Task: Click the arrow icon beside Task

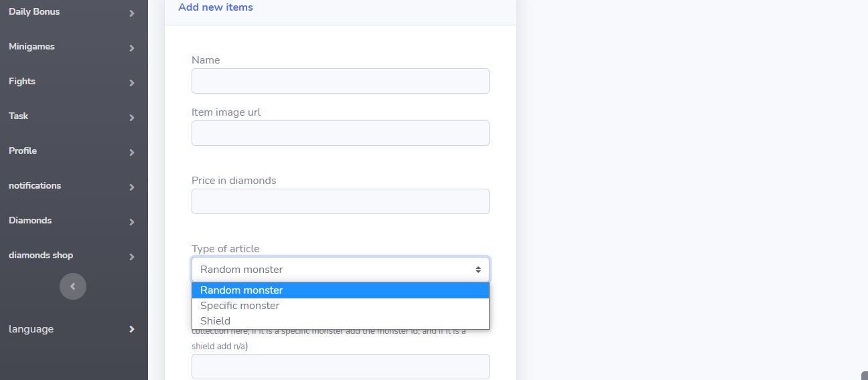Action: [132, 118]
